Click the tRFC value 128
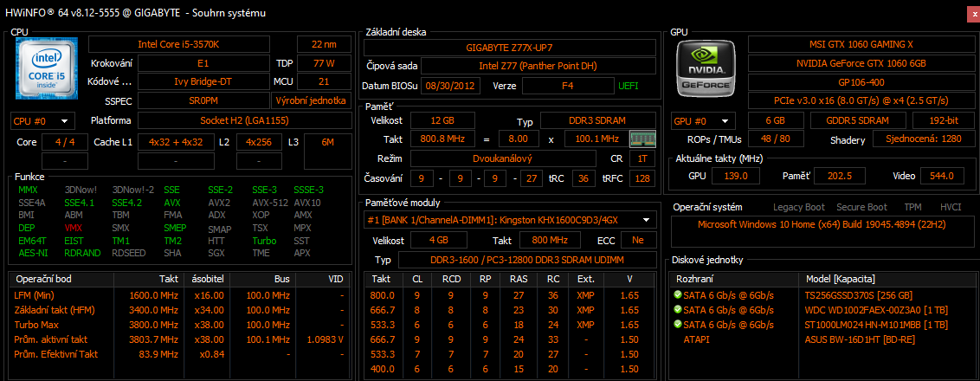This screenshot has width=980, height=381. point(642,179)
